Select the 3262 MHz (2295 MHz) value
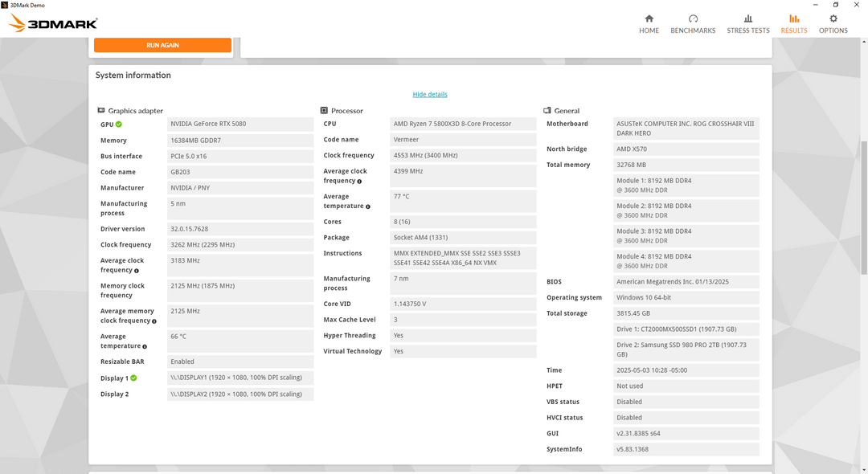The image size is (868, 474). pos(240,244)
